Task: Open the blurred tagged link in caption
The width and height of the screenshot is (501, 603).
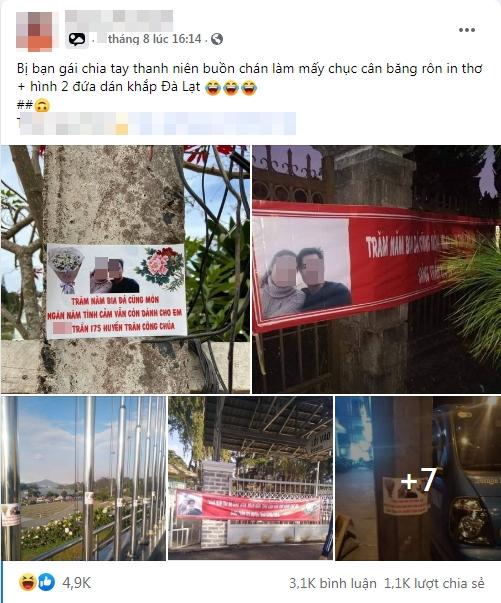Action: coord(158,123)
